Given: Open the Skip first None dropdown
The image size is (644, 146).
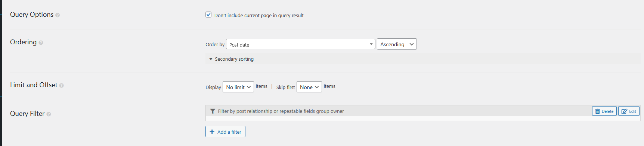Looking at the screenshot, I should pos(309,87).
